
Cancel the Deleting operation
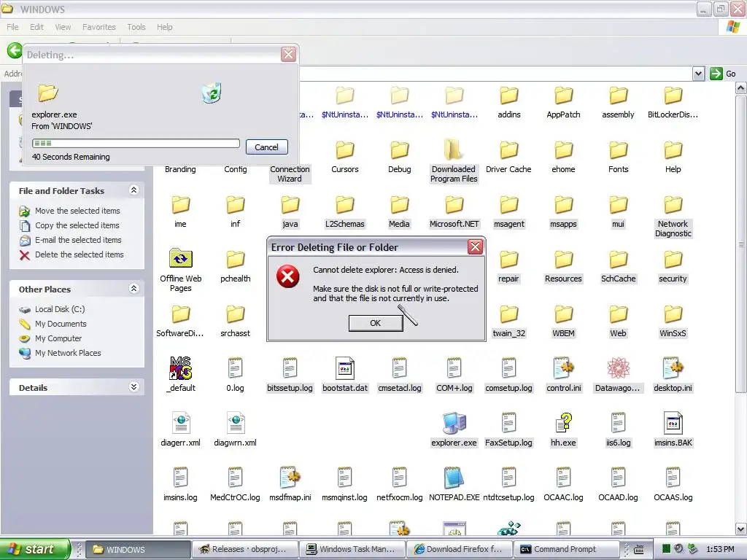[x=266, y=147]
